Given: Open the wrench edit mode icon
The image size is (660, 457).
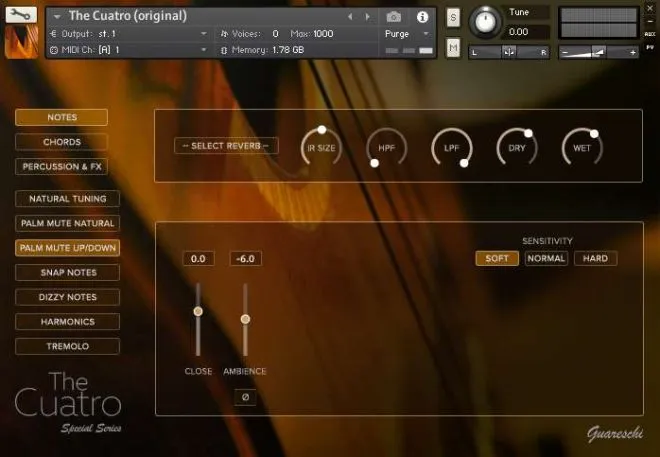Looking at the screenshot, I should [21, 15].
